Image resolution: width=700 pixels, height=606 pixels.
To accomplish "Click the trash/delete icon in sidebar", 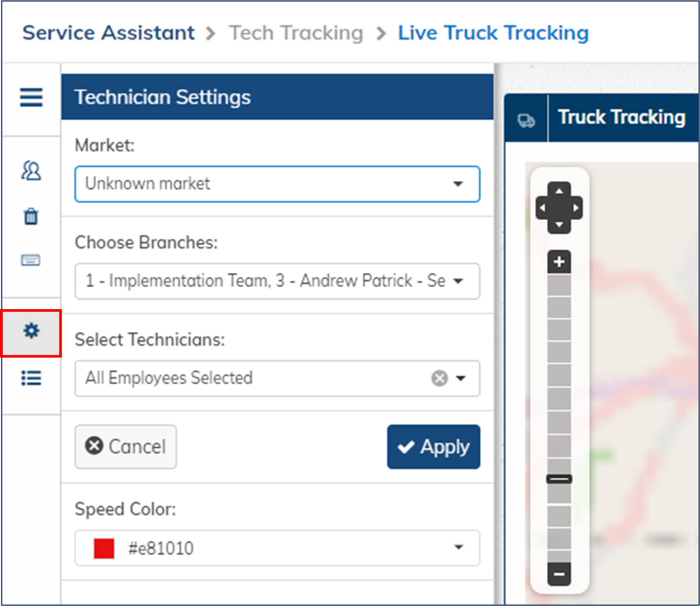I will click(31, 217).
